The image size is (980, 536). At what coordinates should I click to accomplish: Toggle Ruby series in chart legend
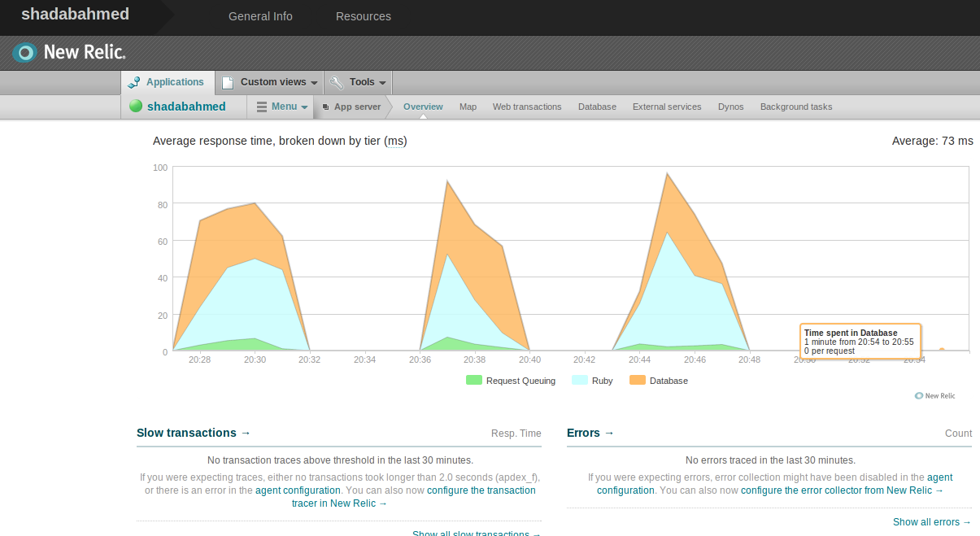point(580,381)
